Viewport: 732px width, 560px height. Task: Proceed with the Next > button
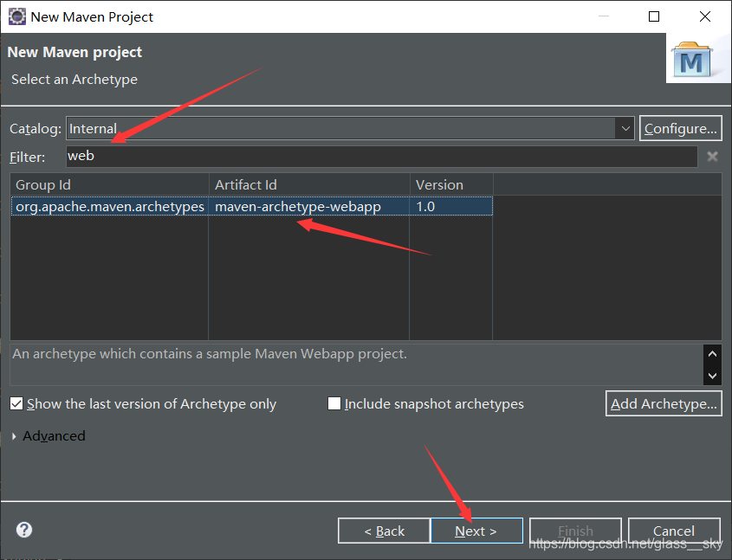[x=476, y=531]
